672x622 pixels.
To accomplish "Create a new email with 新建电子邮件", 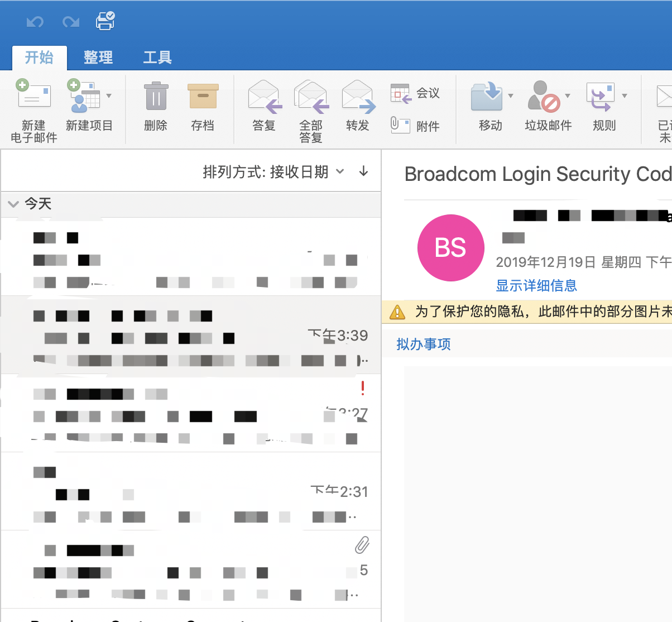I will (x=33, y=111).
